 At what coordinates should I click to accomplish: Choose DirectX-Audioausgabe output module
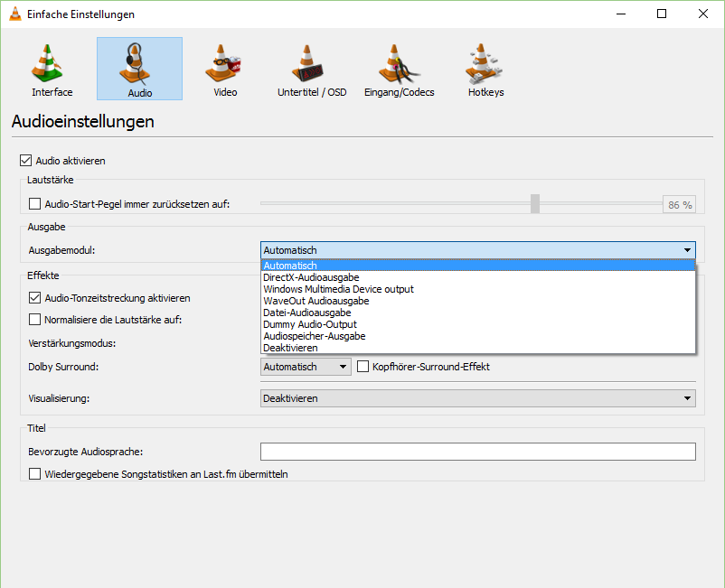(477, 277)
